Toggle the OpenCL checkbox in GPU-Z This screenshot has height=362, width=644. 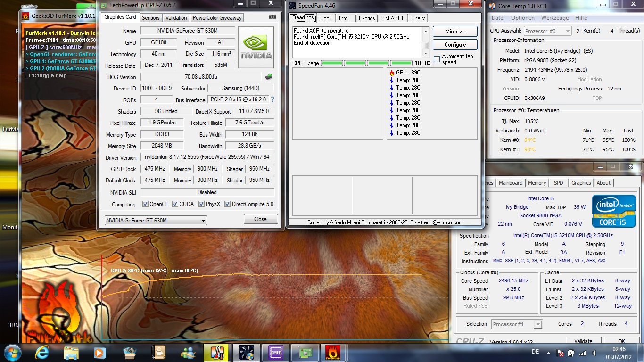[x=145, y=204]
